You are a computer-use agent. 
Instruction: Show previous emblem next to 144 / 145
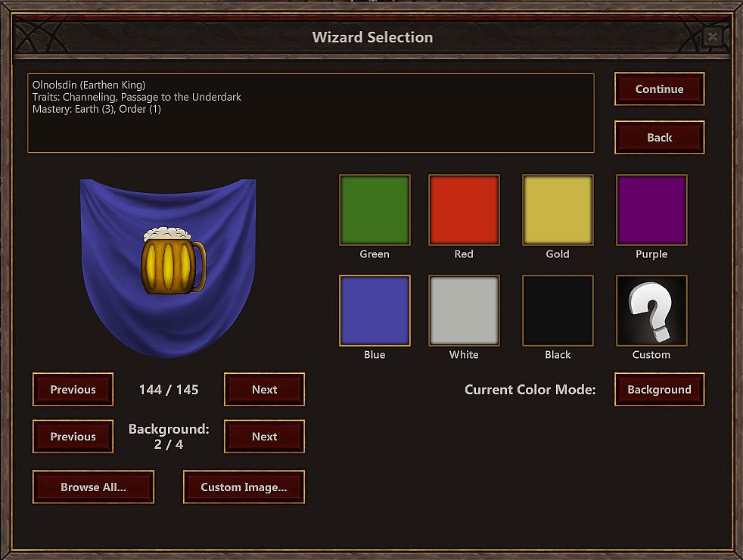click(x=73, y=390)
